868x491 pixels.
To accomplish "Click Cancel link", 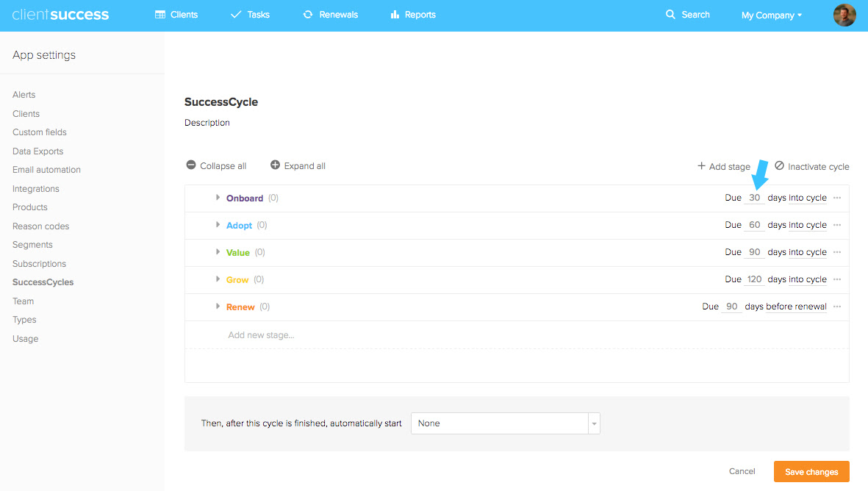I will (x=742, y=471).
